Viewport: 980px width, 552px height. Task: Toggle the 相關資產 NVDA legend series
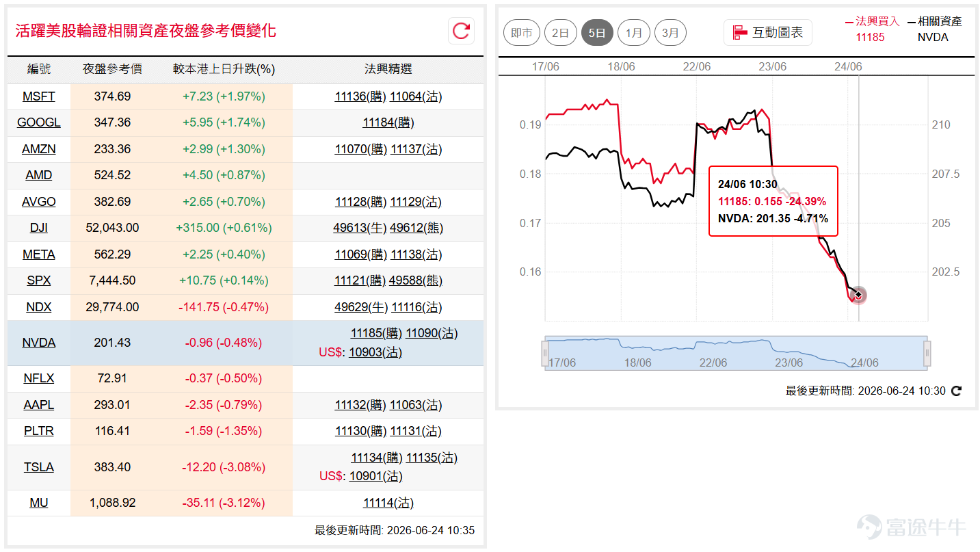934,22
